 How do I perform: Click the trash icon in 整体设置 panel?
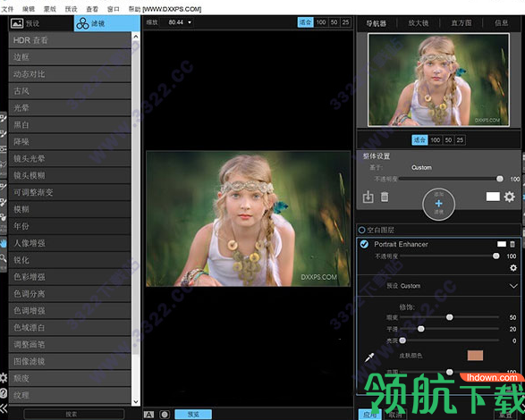(x=385, y=197)
